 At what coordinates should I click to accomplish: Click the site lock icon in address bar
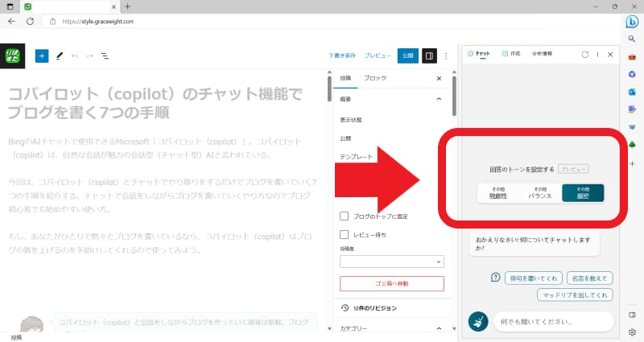[x=52, y=22]
